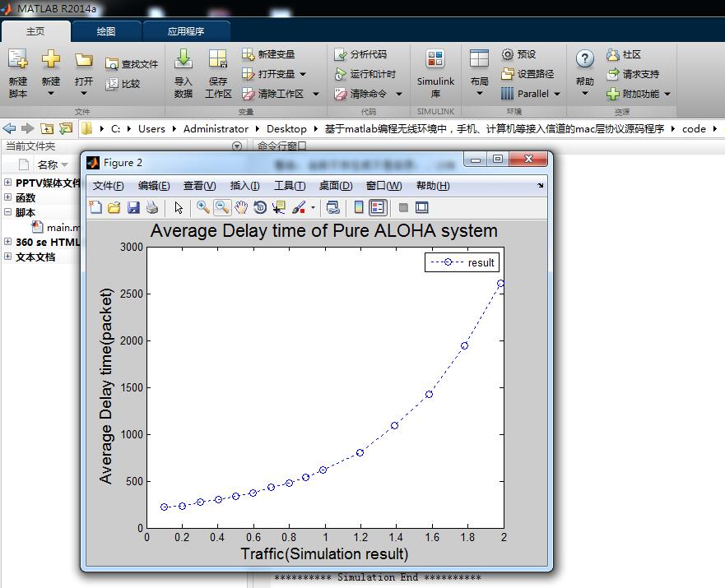Expand the 函数 group in file list
The height and width of the screenshot is (588, 725).
click(x=8, y=197)
